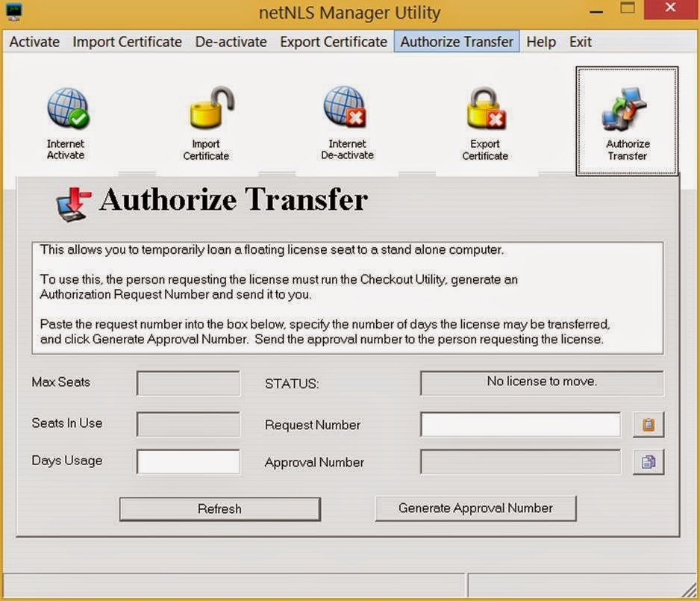
Task: Open the De-activate menu
Action: point(231,42)
